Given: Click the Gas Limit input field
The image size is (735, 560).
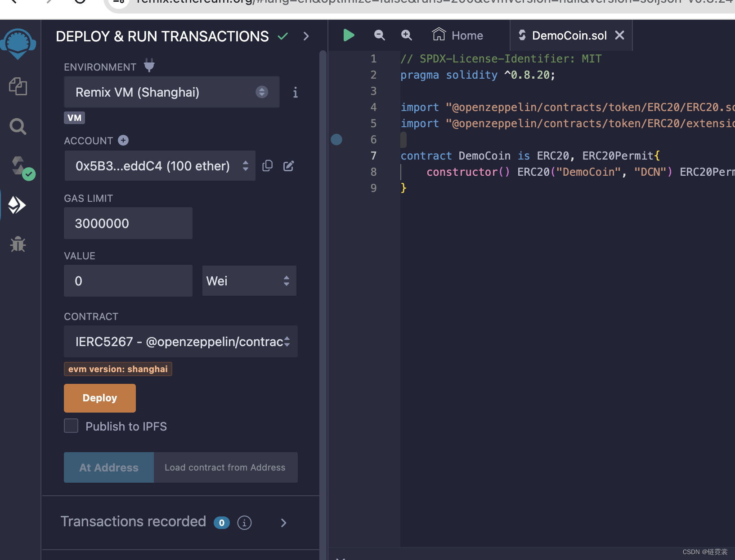Looking at the screenshot, I should coord(128,223).
